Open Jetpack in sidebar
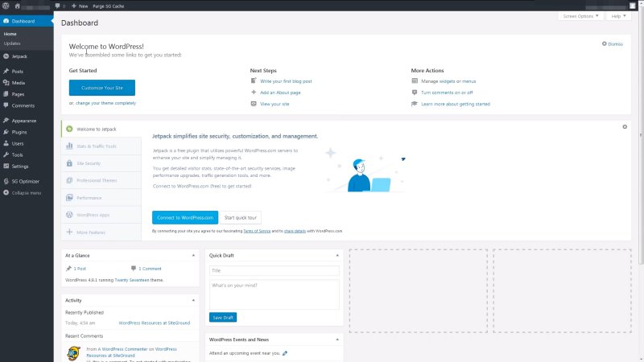644x362 pixels. click(19, 56)
